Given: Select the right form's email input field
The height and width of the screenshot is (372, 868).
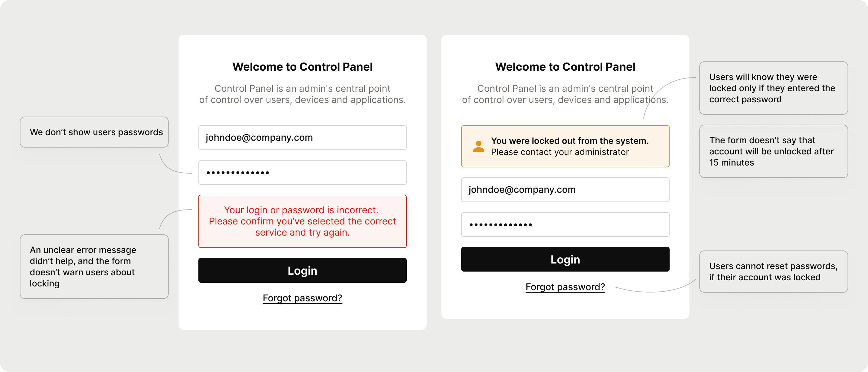Looking at the screenshot, I should tap(565, 189).
